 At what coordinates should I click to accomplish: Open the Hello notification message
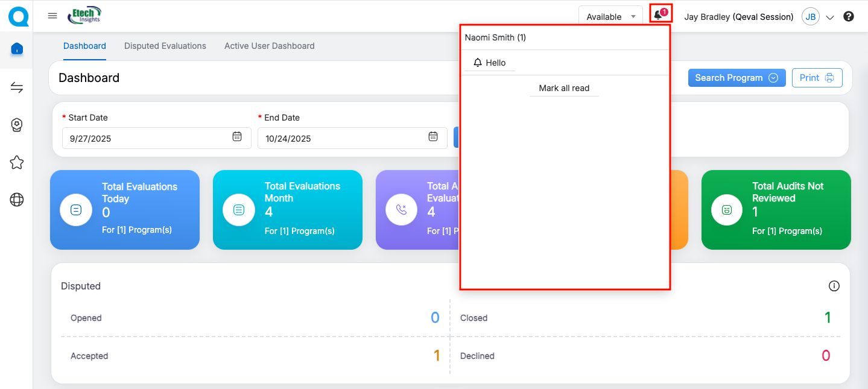pos(490,63)
